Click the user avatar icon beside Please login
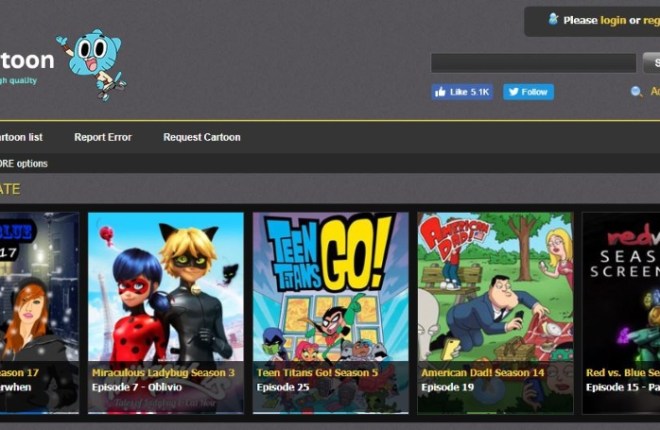Viewport: 660px width, 430px height. [x=553, y=19]
